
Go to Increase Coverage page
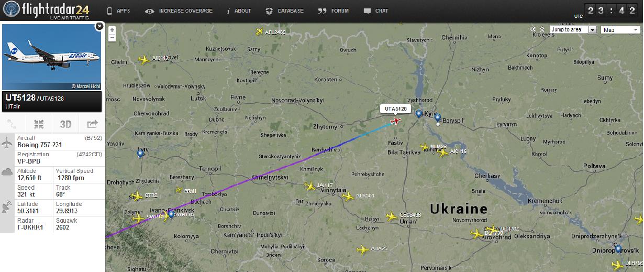(x=179, y=11)
